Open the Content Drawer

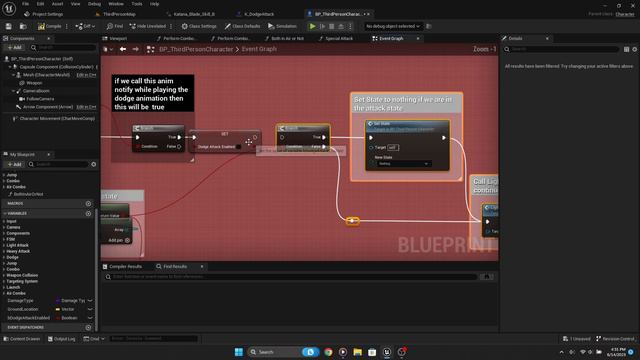tap(22, 339)
